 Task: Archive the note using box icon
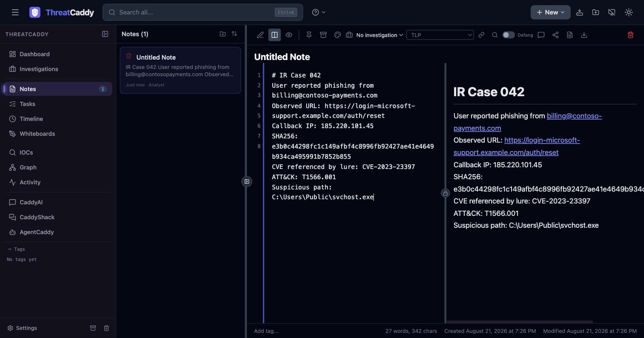[x=323, y=35]
